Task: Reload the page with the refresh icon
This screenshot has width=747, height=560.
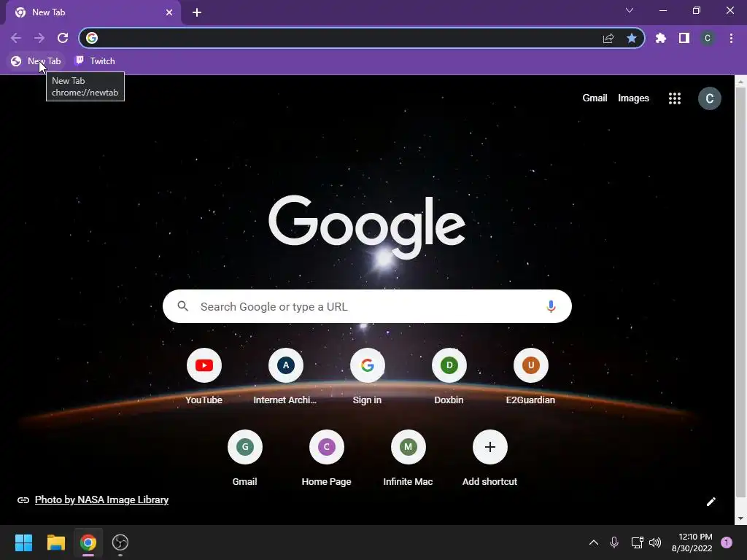Action: tap(63, 38)
